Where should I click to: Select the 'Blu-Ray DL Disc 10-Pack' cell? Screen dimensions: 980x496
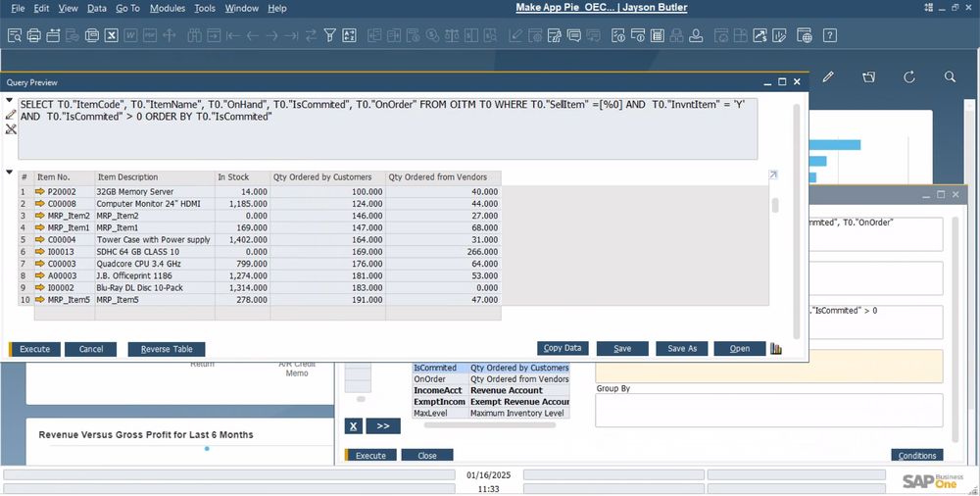[x=155, y=288]
